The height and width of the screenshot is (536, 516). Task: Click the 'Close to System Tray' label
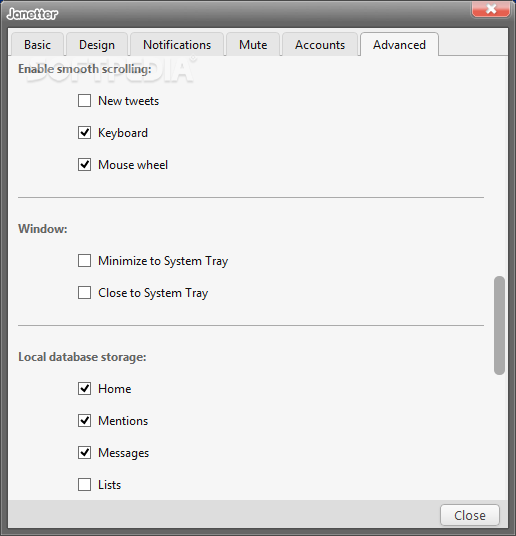pyautogui.click(x=153, y=293)
